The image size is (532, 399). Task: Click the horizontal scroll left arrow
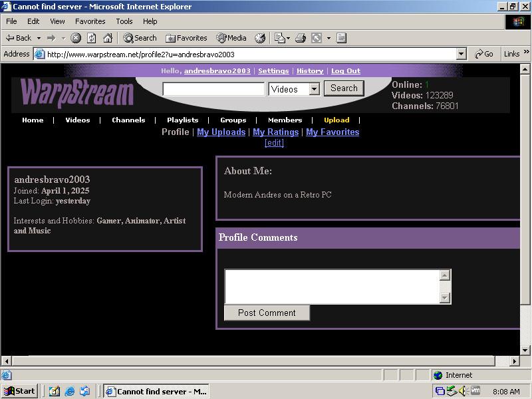click(x=7, y=361)
